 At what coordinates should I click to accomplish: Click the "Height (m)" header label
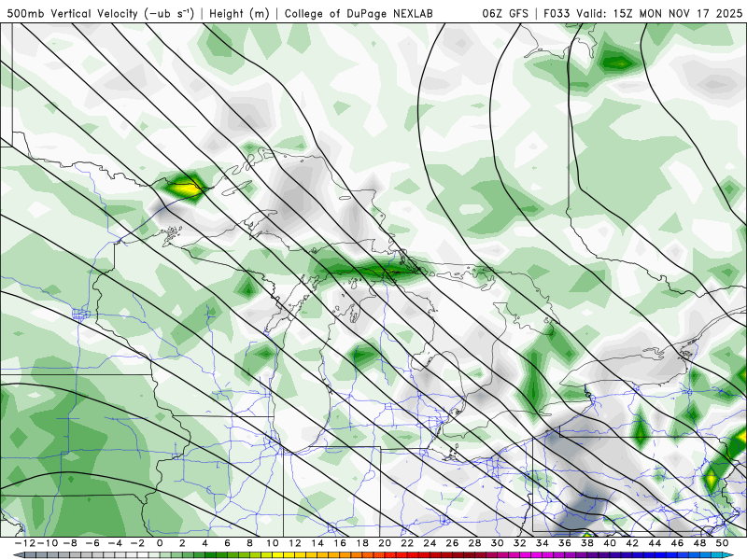(x=239, y=14)
